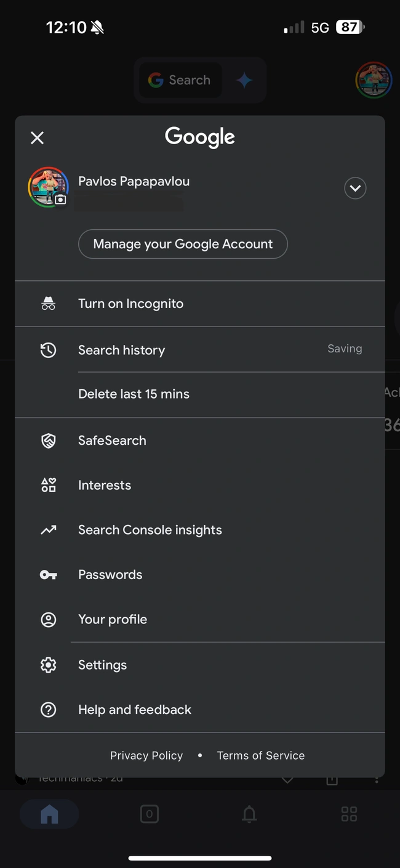Tap the Settings gear icon
400x868 pixels.
click(x=48, y=665)
